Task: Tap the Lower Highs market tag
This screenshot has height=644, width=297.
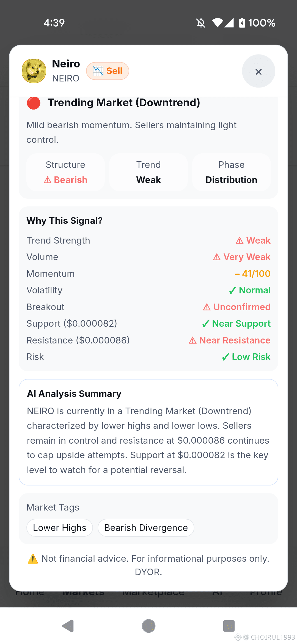Action: coord(60,528)
